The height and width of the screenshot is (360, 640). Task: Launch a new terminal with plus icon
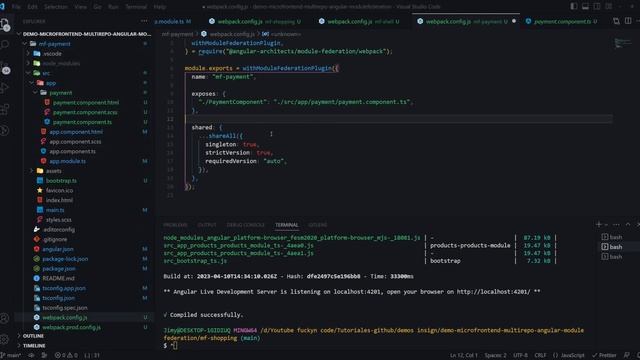[x=599, y=224]
